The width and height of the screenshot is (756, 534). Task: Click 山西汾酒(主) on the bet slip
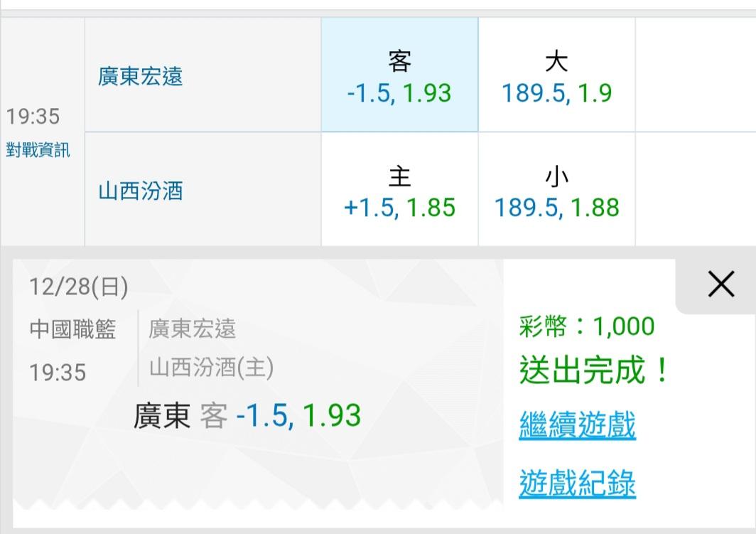[211, 368]
